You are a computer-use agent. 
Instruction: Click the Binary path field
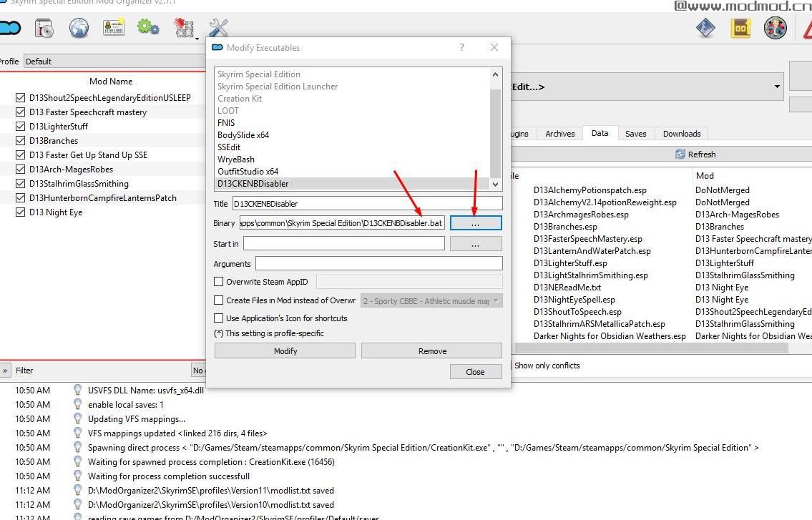(x=342, y=223)
